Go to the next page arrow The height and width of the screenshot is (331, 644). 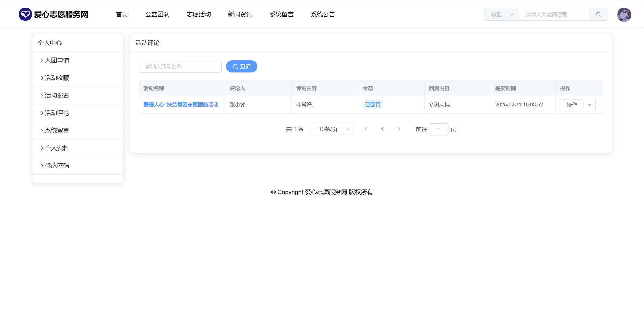coord(399,129)
